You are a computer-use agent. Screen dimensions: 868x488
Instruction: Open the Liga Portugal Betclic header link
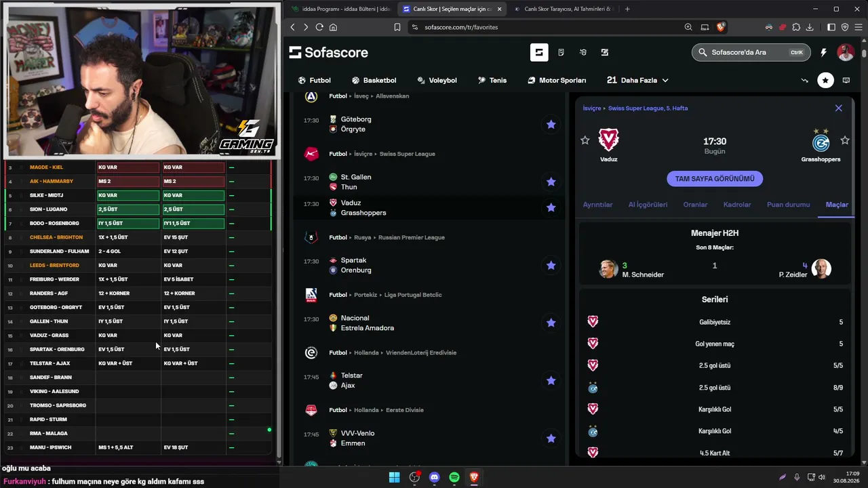(x=413, y=295)
